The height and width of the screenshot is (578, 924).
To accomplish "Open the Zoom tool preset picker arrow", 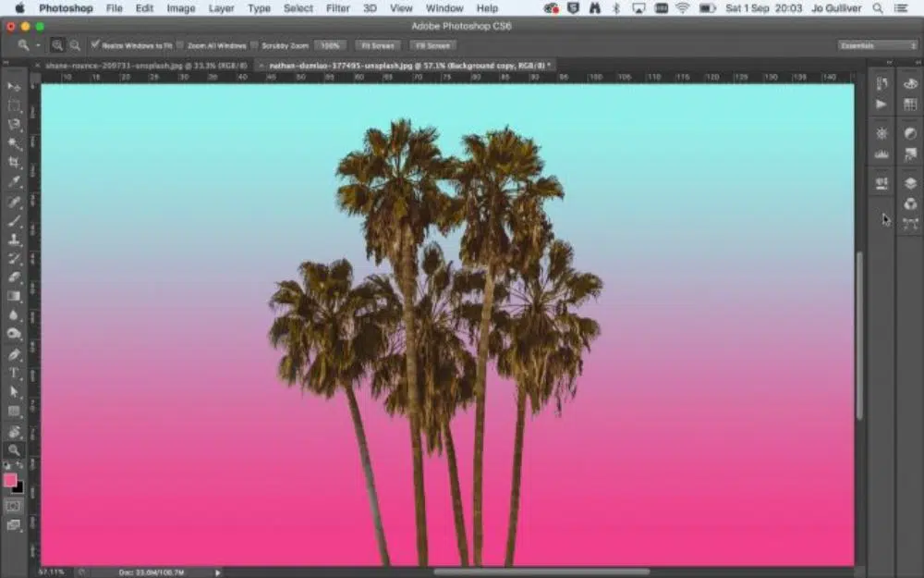I will click(x=38, y=44).
